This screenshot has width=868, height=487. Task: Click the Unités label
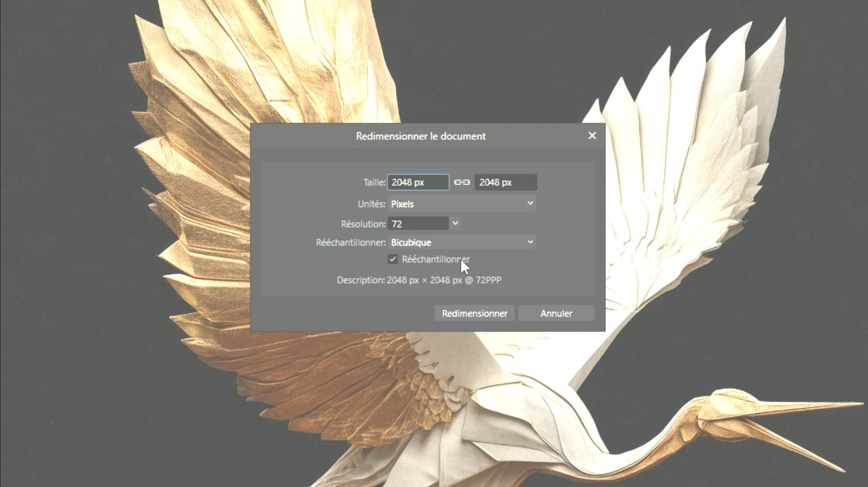(371, 204)
